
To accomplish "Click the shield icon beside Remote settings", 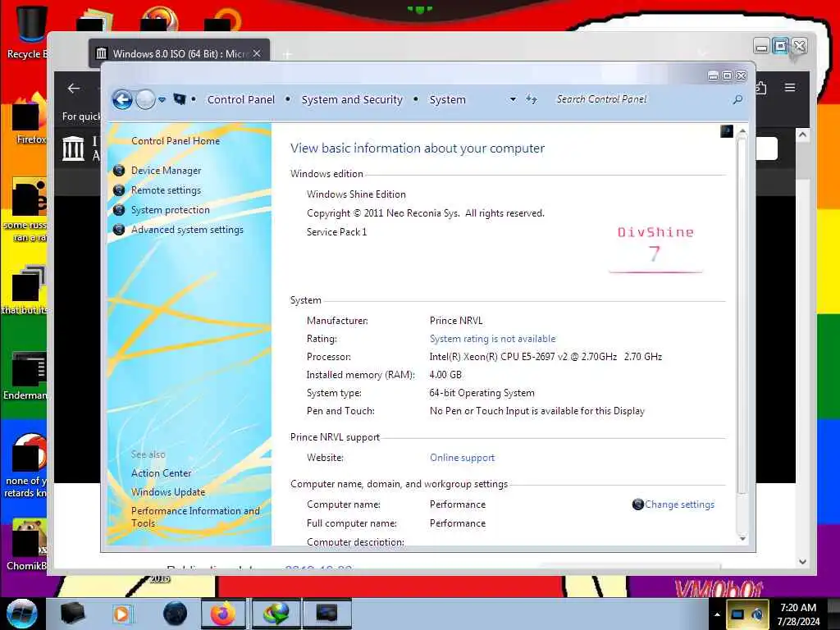I will click(119, 190).
